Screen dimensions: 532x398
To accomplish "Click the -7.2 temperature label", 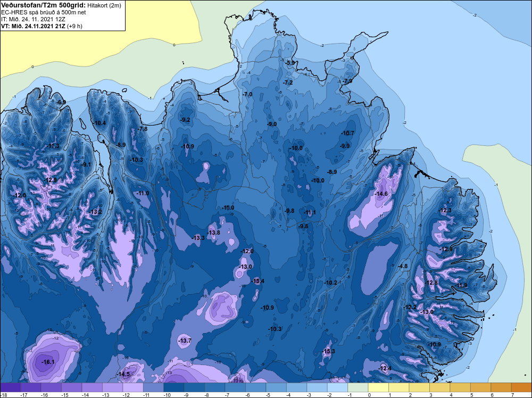I will click(x=288, y=82).
